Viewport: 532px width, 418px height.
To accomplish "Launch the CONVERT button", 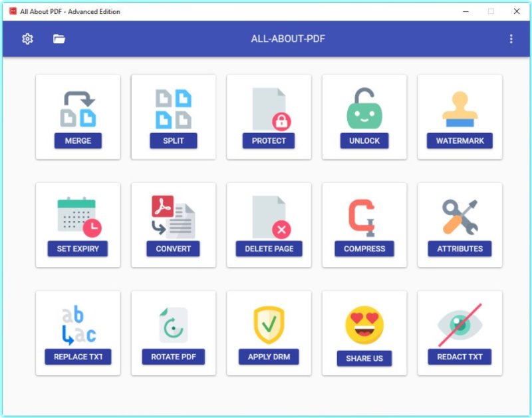I will [173, 248].
